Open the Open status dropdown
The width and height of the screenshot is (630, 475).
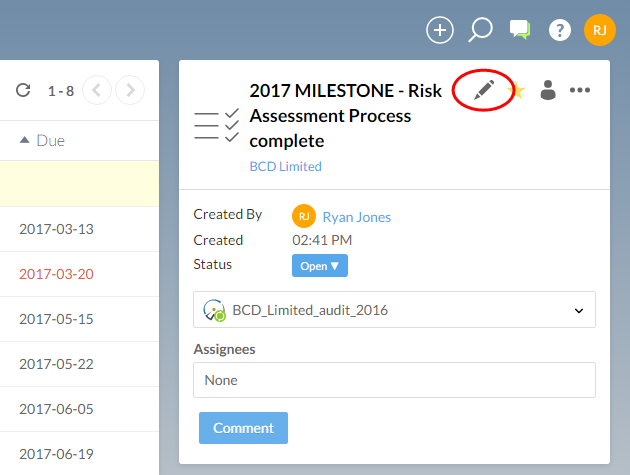[x=320, y=266]
